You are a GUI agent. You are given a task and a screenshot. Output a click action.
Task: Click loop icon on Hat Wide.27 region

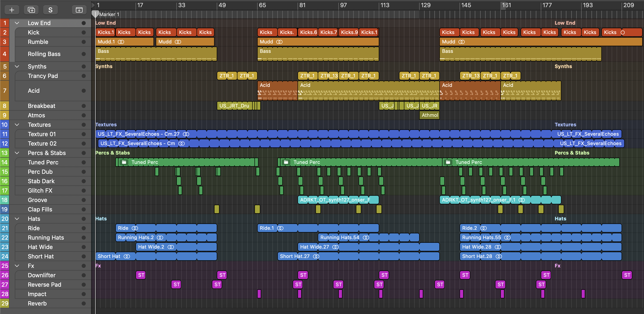pos(335,247)
